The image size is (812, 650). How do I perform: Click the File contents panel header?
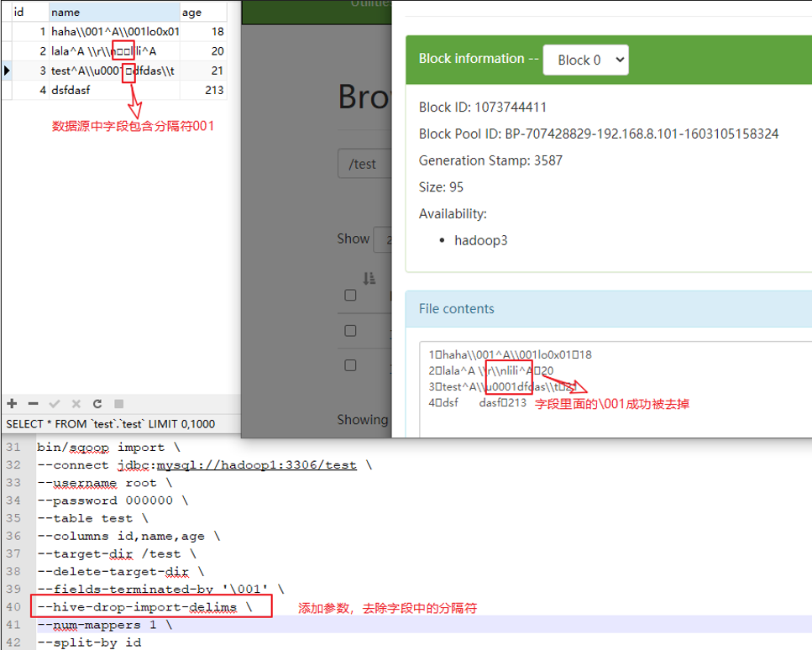(x=609, y=309)
